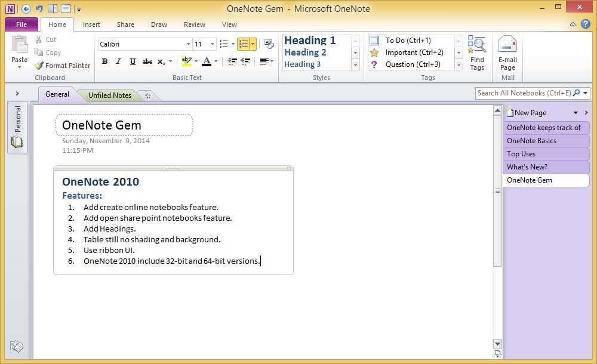This screenshot has width=597, height=364.
Task: Open the OneNote Basics page
Action: 531,141
